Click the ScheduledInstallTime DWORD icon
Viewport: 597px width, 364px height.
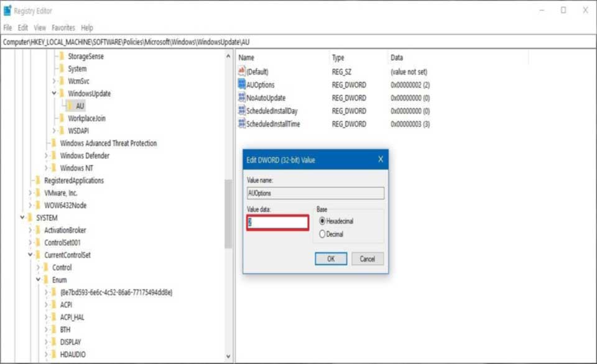coord(242,123)
